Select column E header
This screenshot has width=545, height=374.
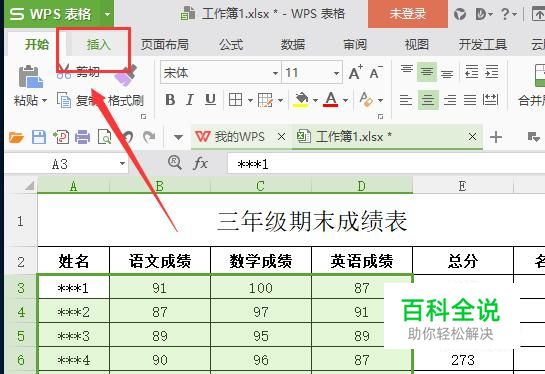[463, 186]
